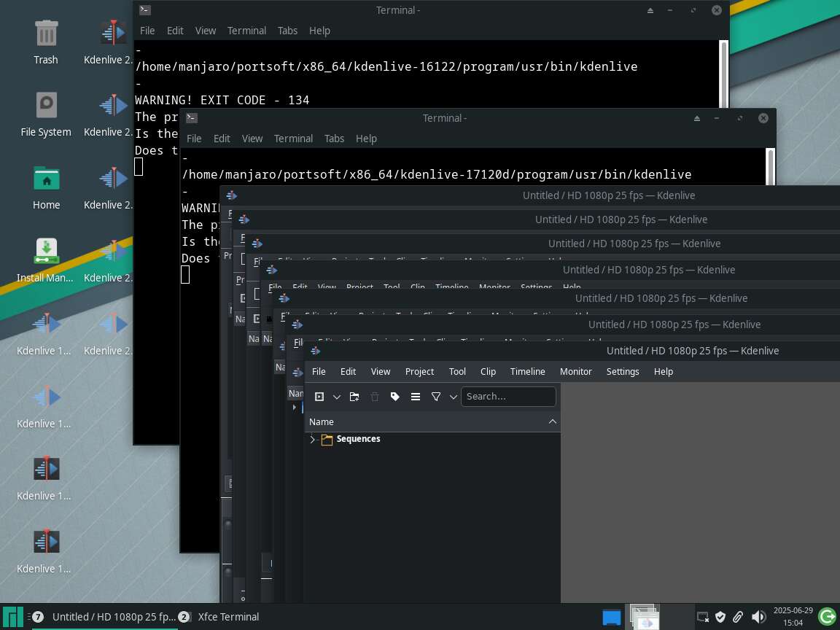Open the Timeline menu in Kdenlive
Screen dimensions: 840x630
pyautogui.click(x=527, y=371)
